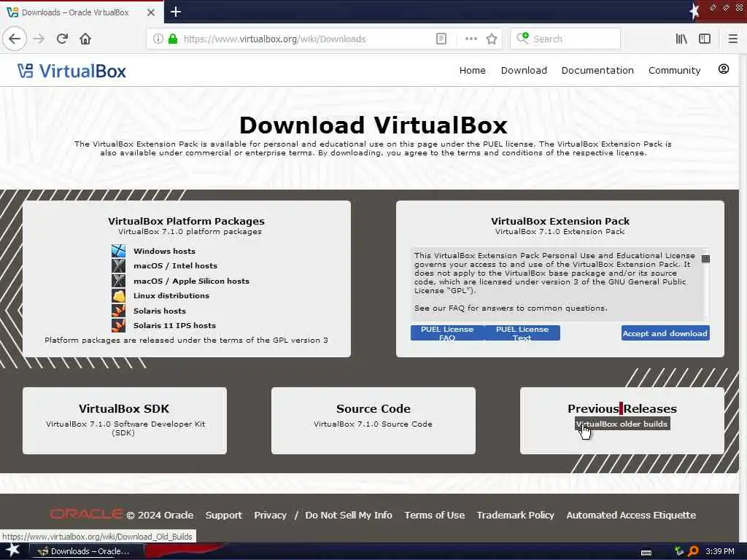Open the Home navigation item
Image resolution: width=747 pixels, height=560 pixels.
(472, 71)
